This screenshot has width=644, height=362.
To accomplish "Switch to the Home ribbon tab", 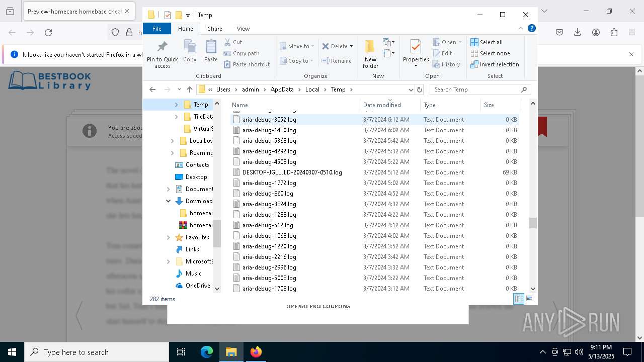I will 186,29.
